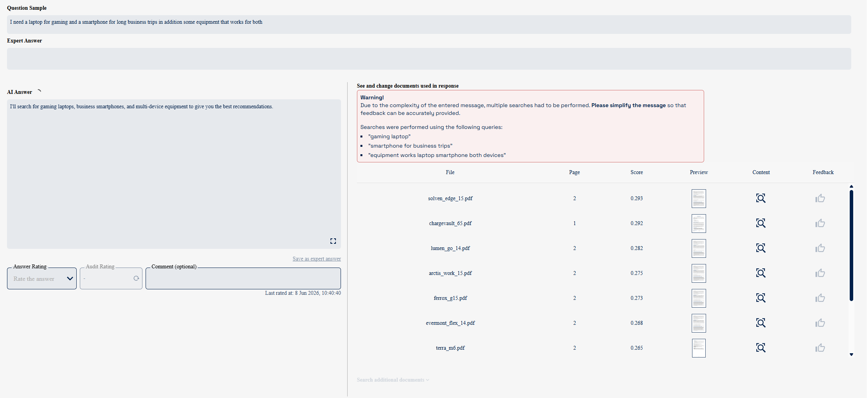Open content view for ferrox_g15.pdf
Viewport: 868px width, 398px height.
coord(761,298)
